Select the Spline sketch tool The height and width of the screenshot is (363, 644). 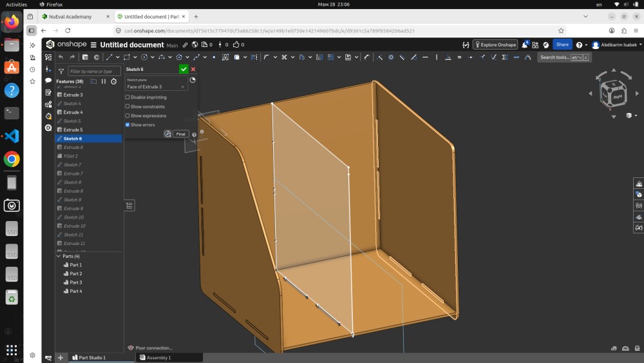196,57
